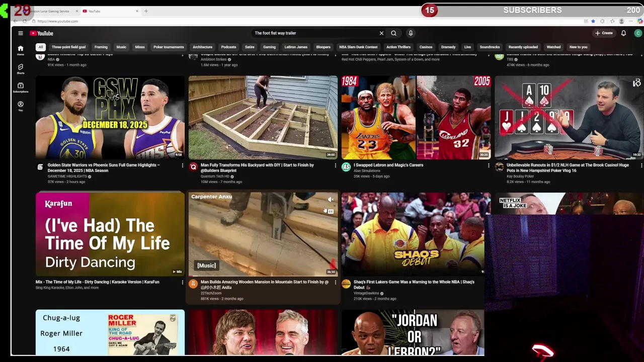This screenshot has height=362, width=644.
Task: Select the Gaming chip
Action: pos(269,47)
